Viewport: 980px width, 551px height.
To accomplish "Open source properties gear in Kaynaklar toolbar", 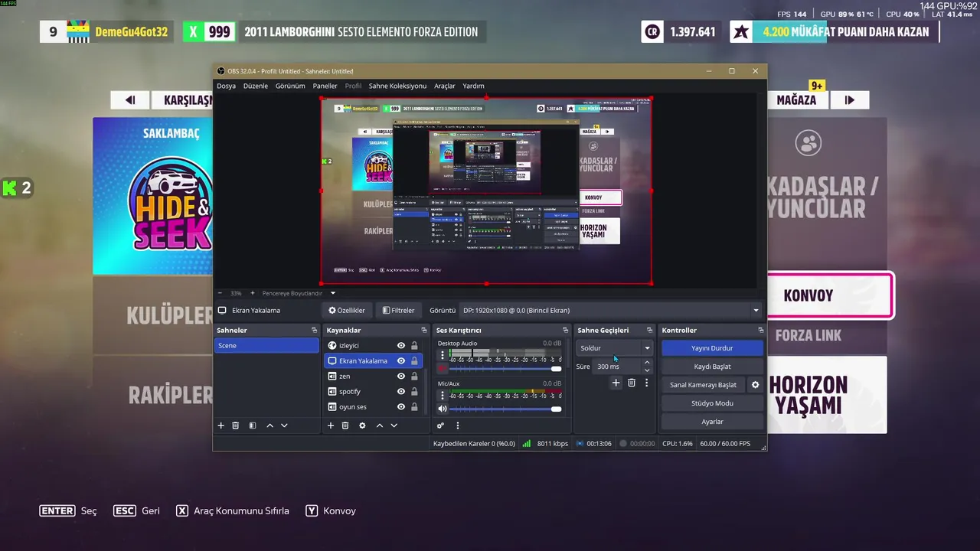I will pos(362,425).
